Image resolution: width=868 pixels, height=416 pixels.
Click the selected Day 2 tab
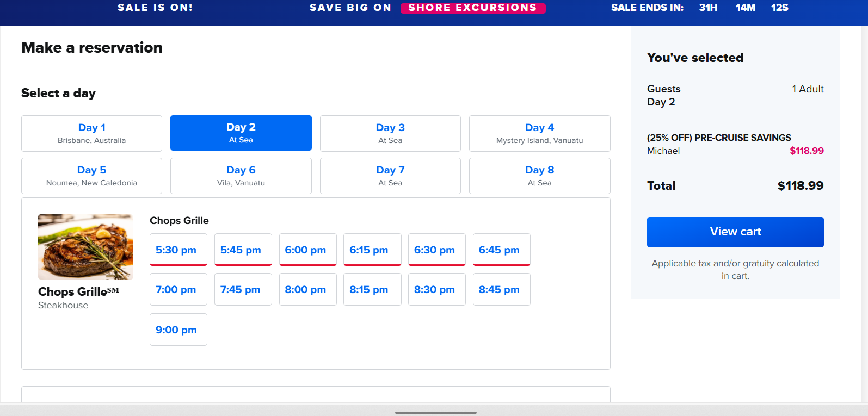click(x=241, y=133)
